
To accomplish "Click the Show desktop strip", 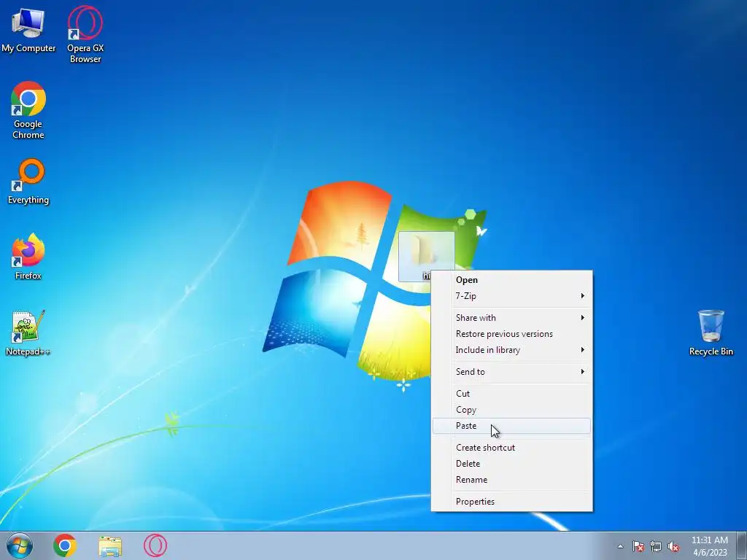I will [x=742, y=545].
